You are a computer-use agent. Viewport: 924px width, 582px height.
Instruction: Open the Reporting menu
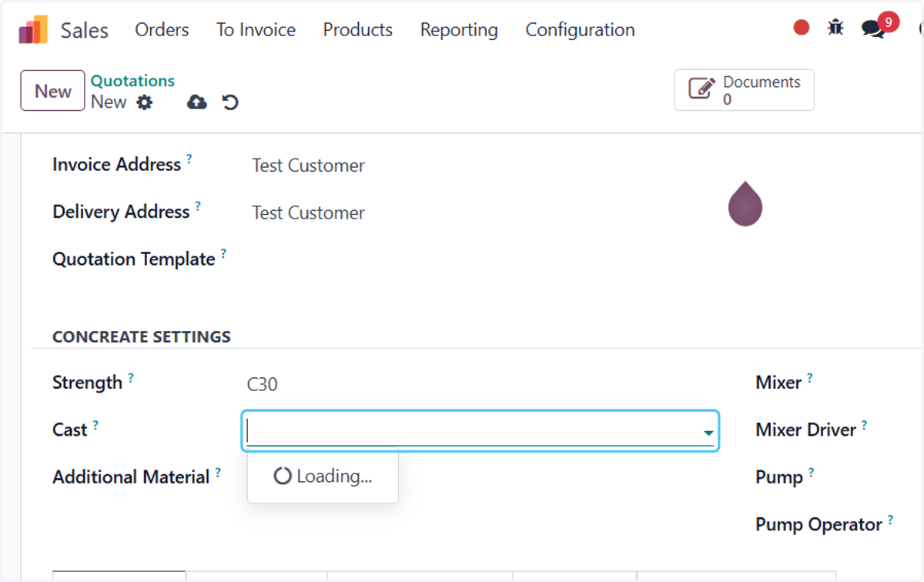[459, 30]
